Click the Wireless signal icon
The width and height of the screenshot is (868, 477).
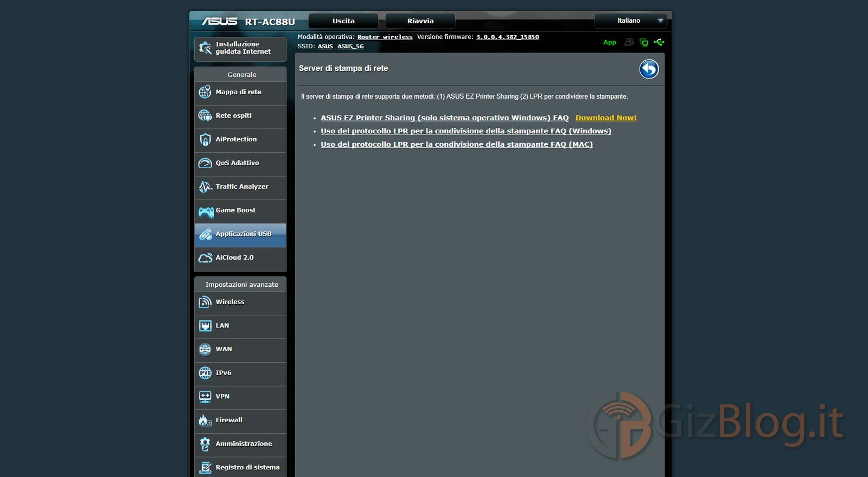coord(205,302)
